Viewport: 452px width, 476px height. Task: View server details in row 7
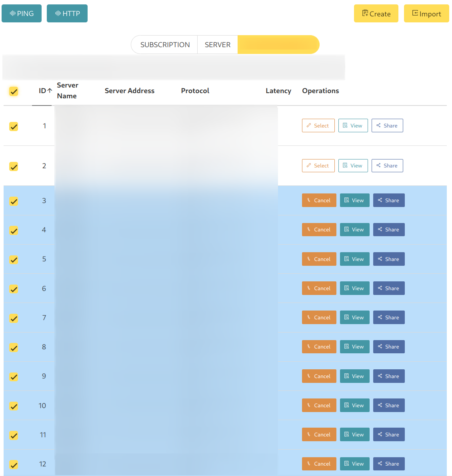354,317
